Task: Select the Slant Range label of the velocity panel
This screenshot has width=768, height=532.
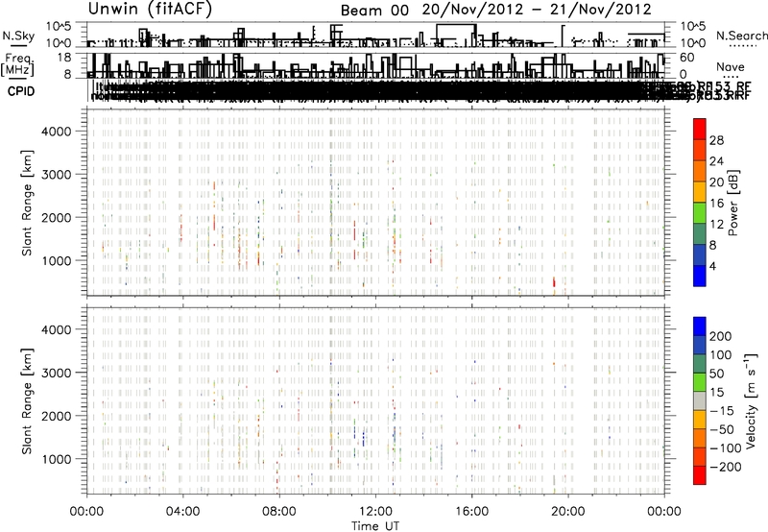Action: [x=27, y=401]
